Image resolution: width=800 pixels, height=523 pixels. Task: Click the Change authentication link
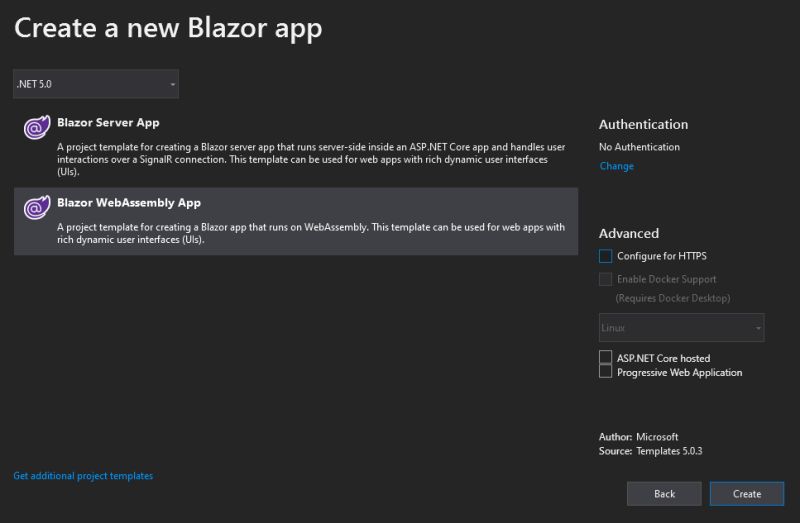click(x=616, y=166)
